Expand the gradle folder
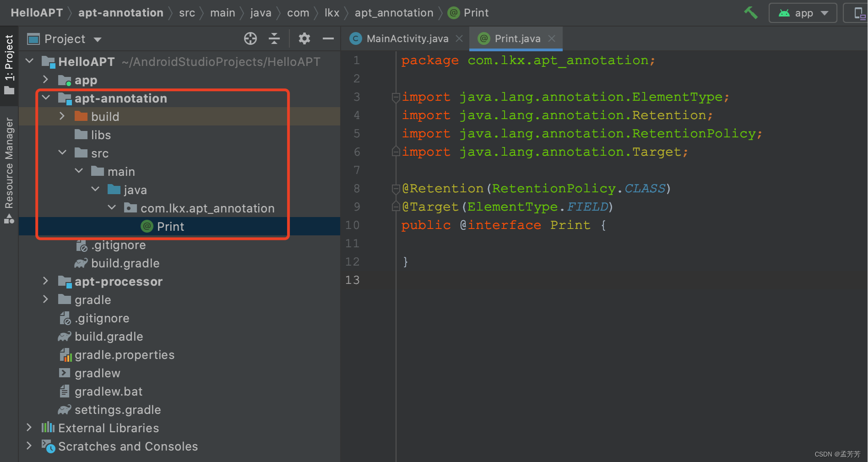Viewport: 868px width, 462px height. tap(46, 299)
